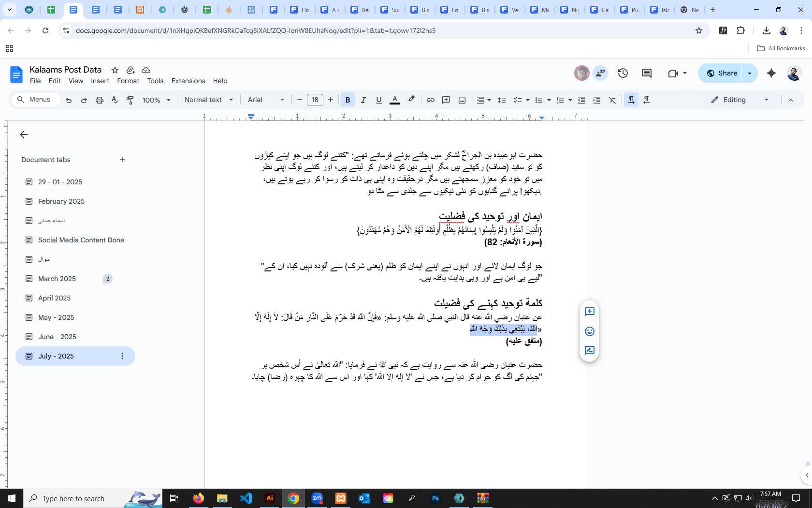Image resolution: width=812 pixels, height=508 pixels.
Task: Click the cloud save status icon
Action: [146, 70]
